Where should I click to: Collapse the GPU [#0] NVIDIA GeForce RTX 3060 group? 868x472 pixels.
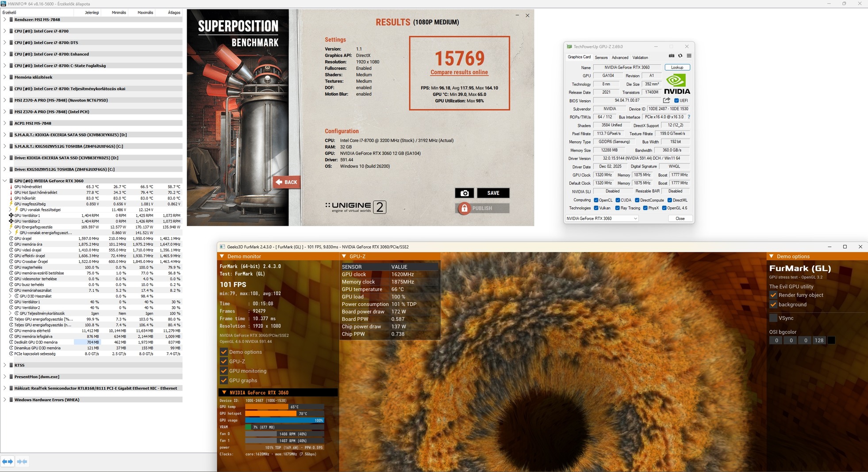[5, 181]
